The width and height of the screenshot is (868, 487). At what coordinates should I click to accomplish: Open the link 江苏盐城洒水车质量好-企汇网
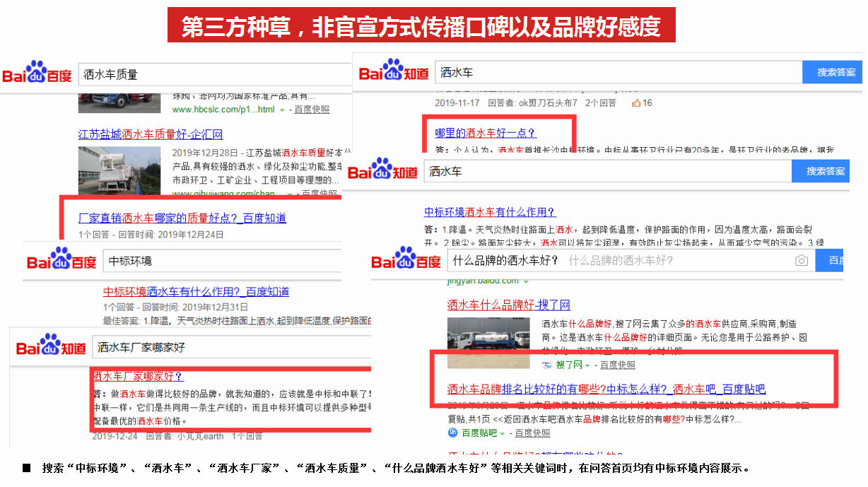tap(151, 134)
